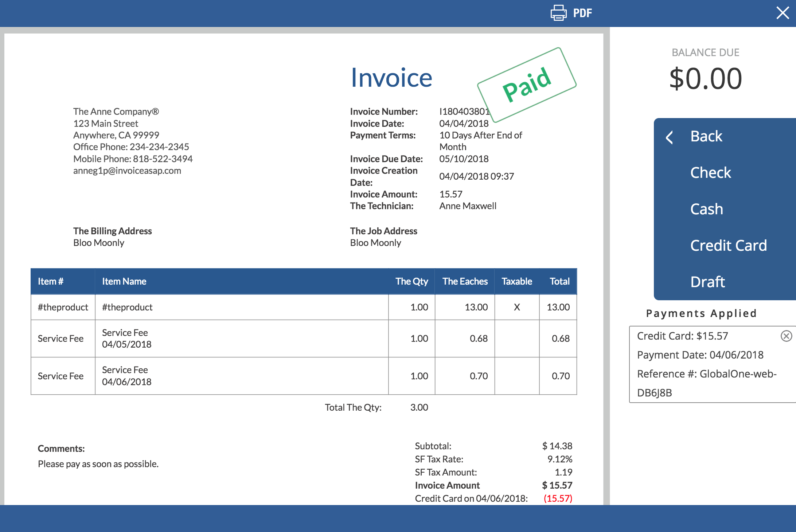This screenshot has height=532, width=796.
Task: Expand payment Reference number details
Action: pos(707,373)
